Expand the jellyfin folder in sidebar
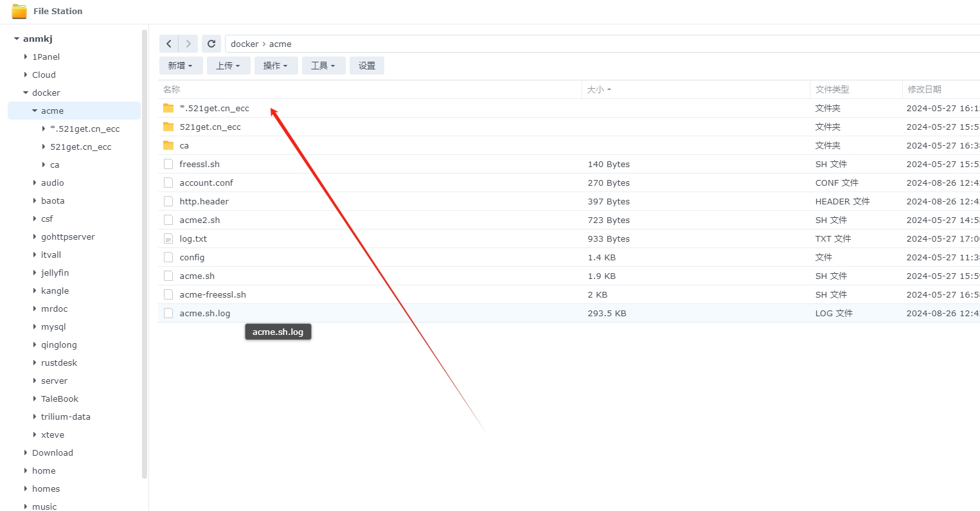Screen dimensions: 980x511 point(35,273)
